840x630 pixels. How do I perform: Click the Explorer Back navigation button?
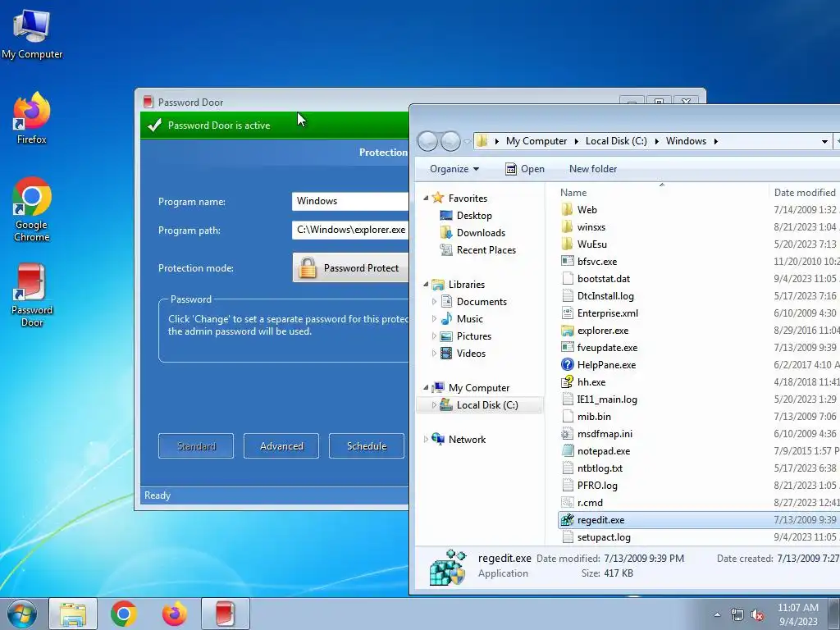coord(427,141)
